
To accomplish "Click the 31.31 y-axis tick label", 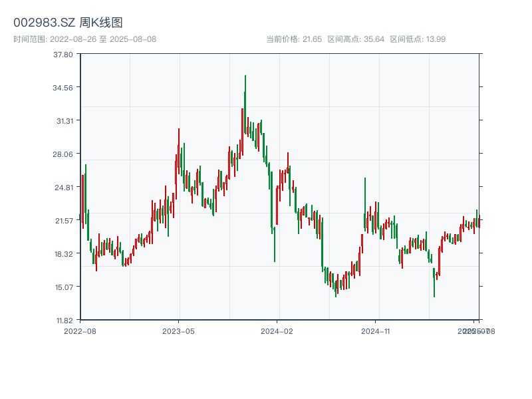I will click(63, 121).
